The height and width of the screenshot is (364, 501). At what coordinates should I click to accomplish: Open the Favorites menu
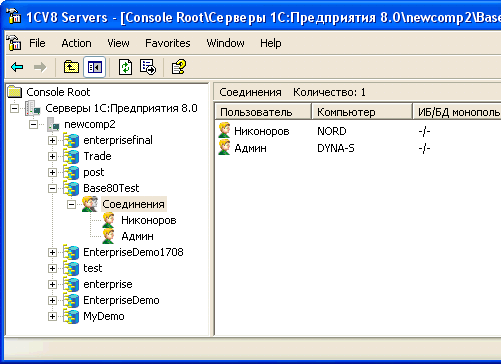point(168,43)
